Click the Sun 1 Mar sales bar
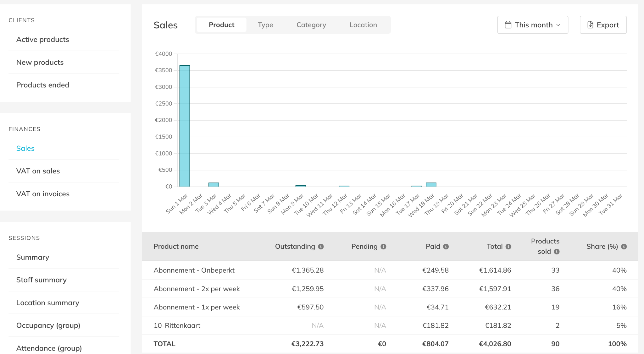 pyautogui.click(x=185, y=126)
